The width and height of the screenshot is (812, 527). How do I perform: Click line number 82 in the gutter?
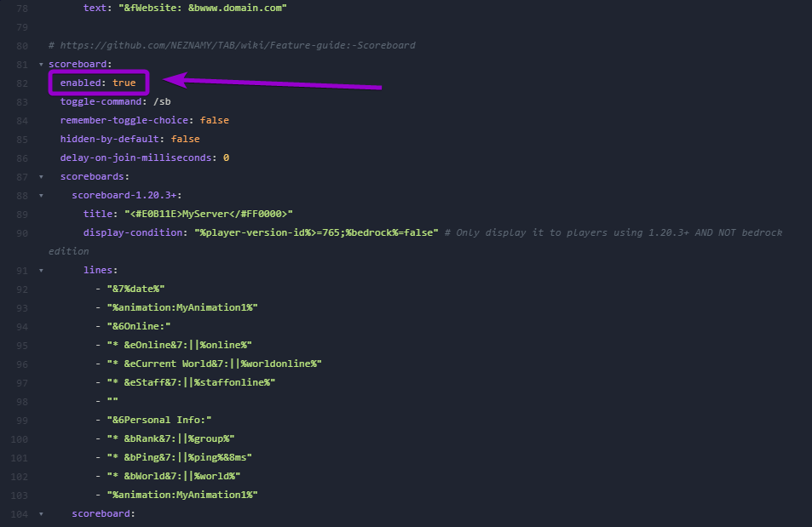[21, 83]
